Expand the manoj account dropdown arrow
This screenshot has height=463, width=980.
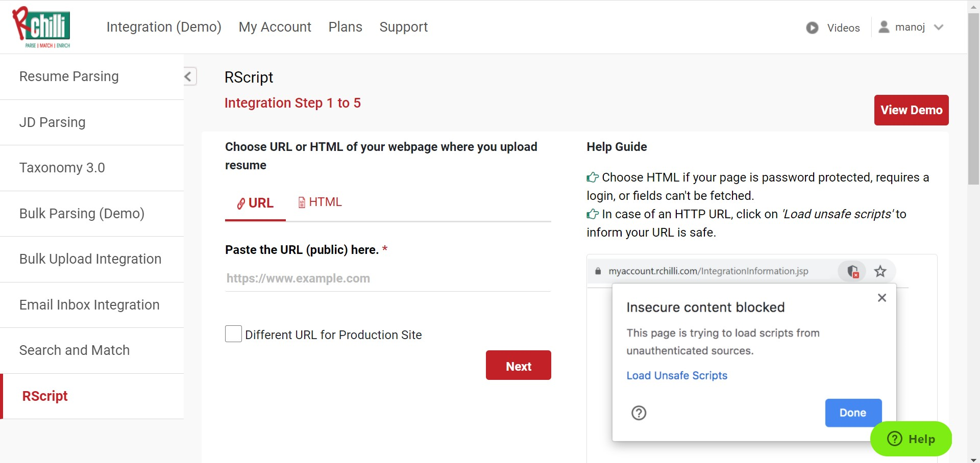(x=939, y=27)
